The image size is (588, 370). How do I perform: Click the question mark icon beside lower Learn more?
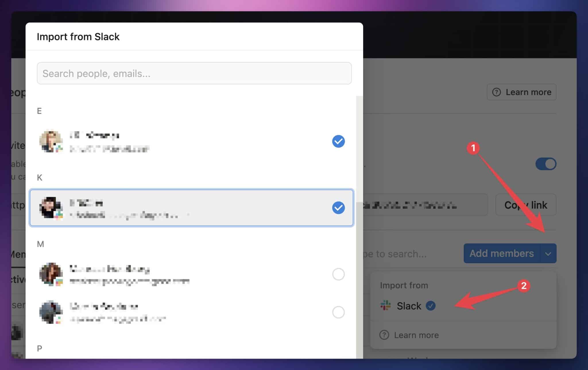point(384,335)
